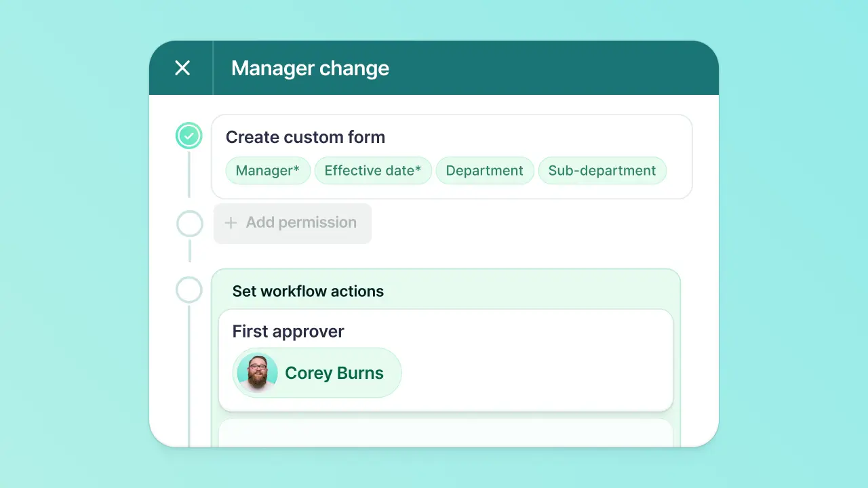Select the plus icon on Add permission
Screen dimensions: 868x488
coord(231,222)
